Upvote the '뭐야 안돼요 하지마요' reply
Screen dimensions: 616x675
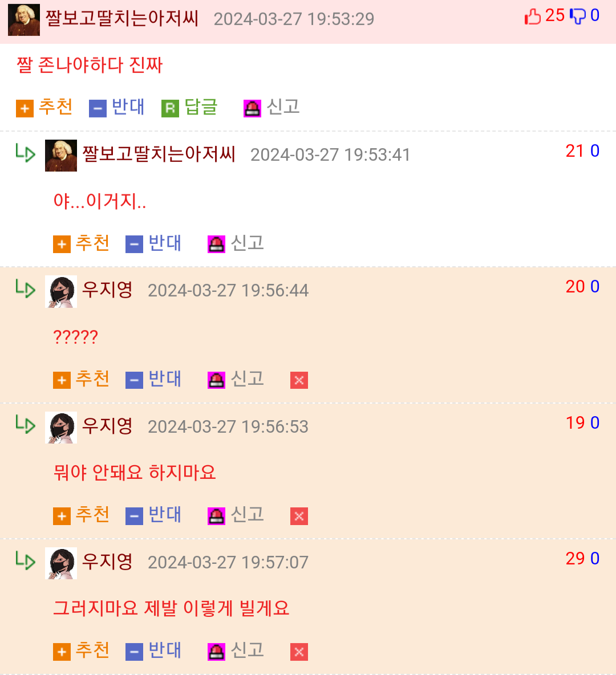81,515
